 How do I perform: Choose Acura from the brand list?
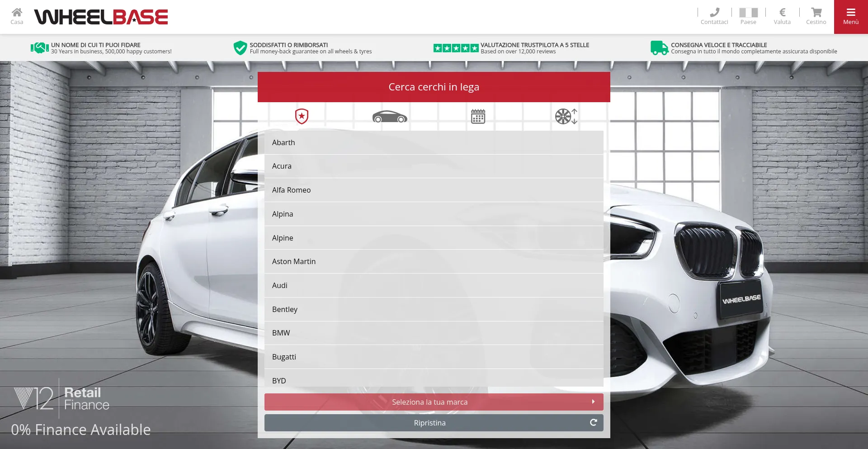coord(434,166)
